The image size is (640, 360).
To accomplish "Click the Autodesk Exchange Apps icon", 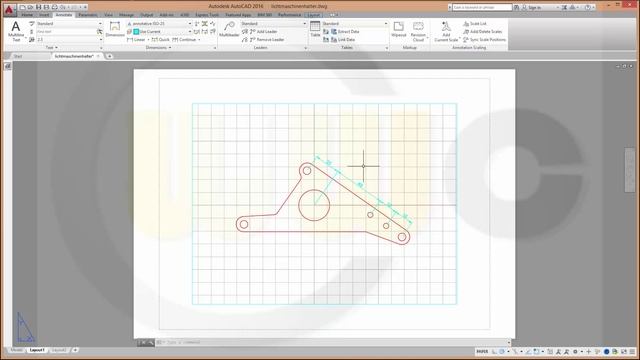I will pos(564,7).
